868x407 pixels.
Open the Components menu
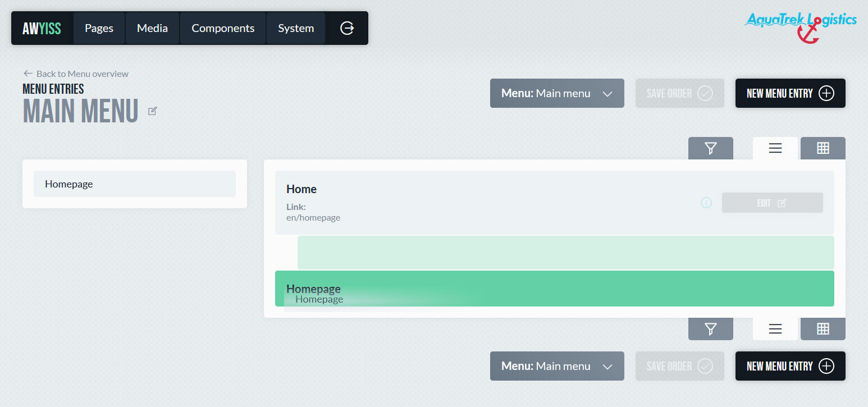pyautogui.click(x=223, y=28)
